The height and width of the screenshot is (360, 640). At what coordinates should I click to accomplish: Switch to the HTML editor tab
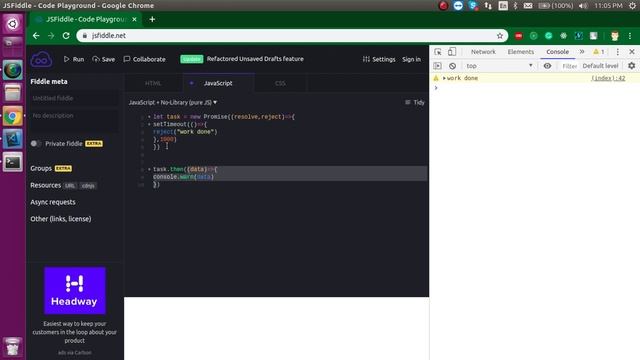coord(153,83)
